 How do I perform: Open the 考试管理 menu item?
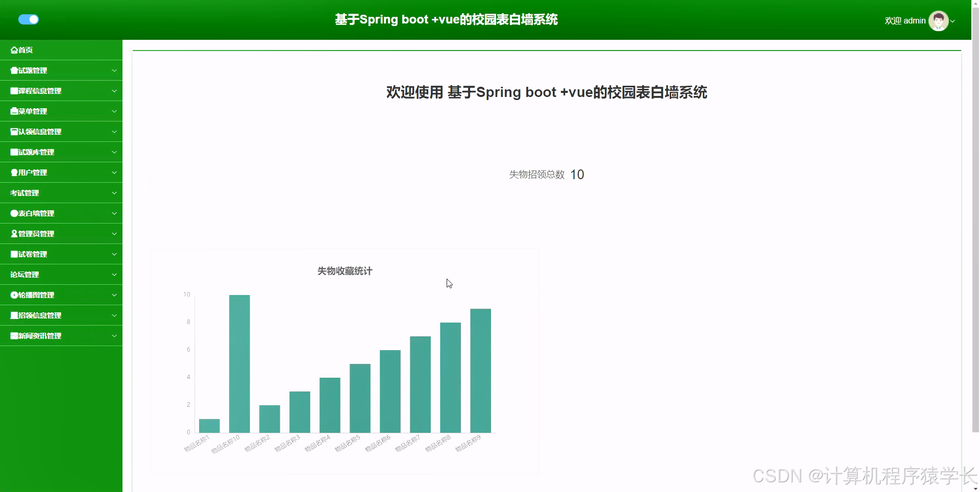[61, 193]
